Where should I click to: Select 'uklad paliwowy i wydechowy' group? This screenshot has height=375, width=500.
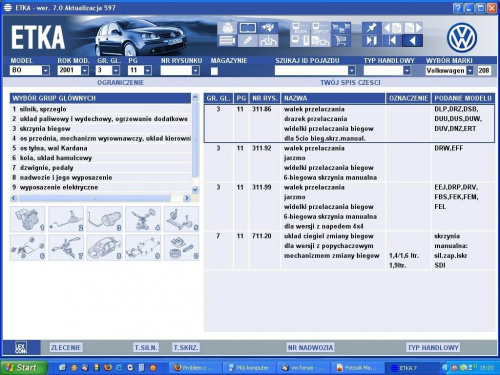101,119
